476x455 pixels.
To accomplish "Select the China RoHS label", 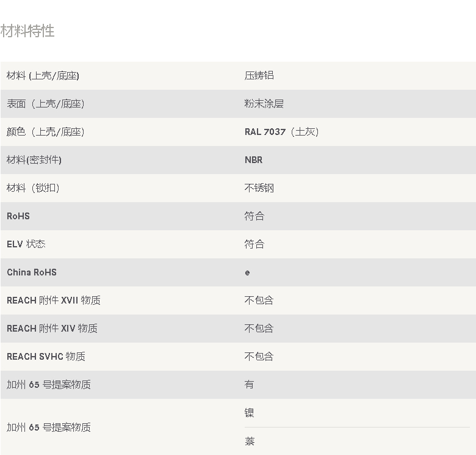I will point(32,272).
